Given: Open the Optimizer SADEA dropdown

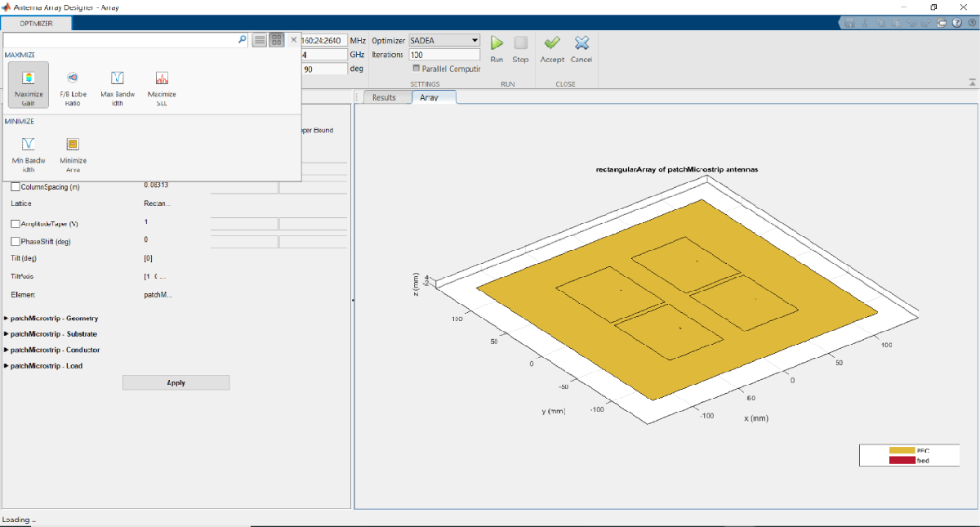Looking at the screenshot, I should (x=444, y=40).
